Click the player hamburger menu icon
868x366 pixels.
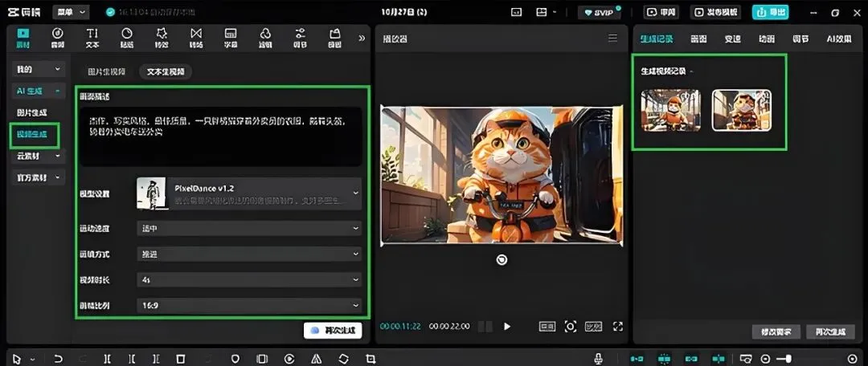(612, 39)
